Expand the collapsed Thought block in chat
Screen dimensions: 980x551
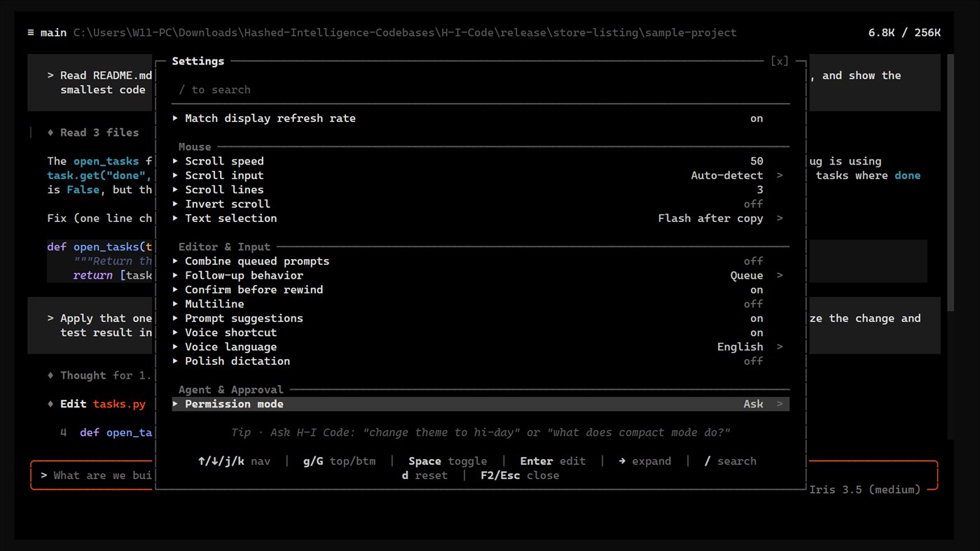[x=99, y=375]
